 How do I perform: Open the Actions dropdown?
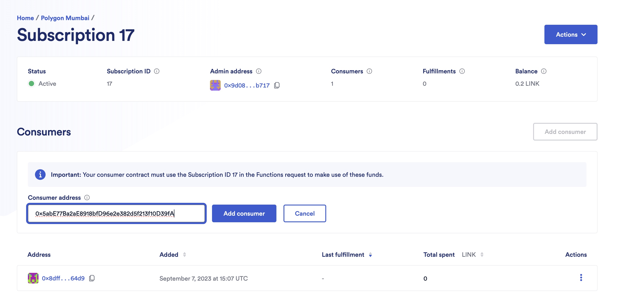click(x=571, y=34)
